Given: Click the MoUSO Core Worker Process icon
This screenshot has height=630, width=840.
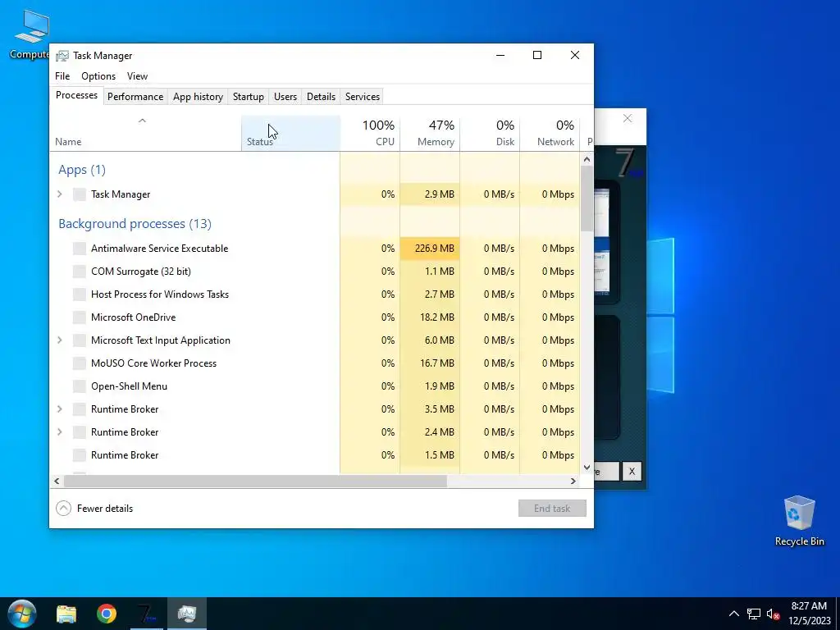Looking at the screenshot, I should click(x=80, y=363).
